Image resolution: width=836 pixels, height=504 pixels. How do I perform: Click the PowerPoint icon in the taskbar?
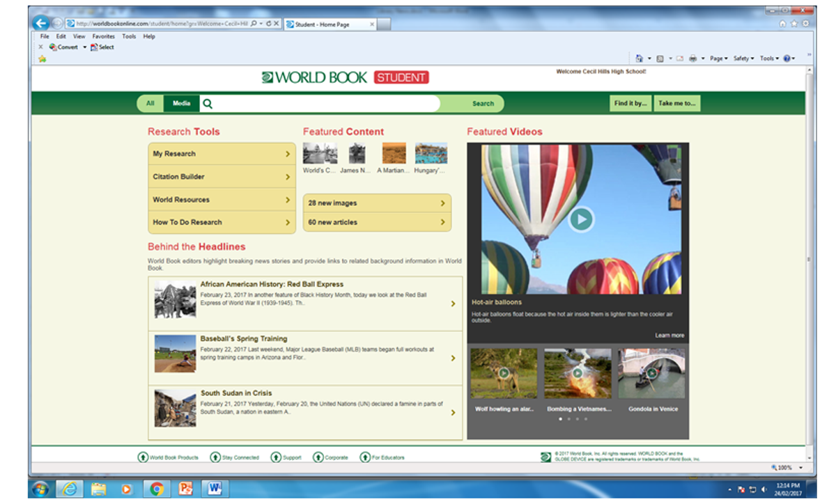coord(185,489)
